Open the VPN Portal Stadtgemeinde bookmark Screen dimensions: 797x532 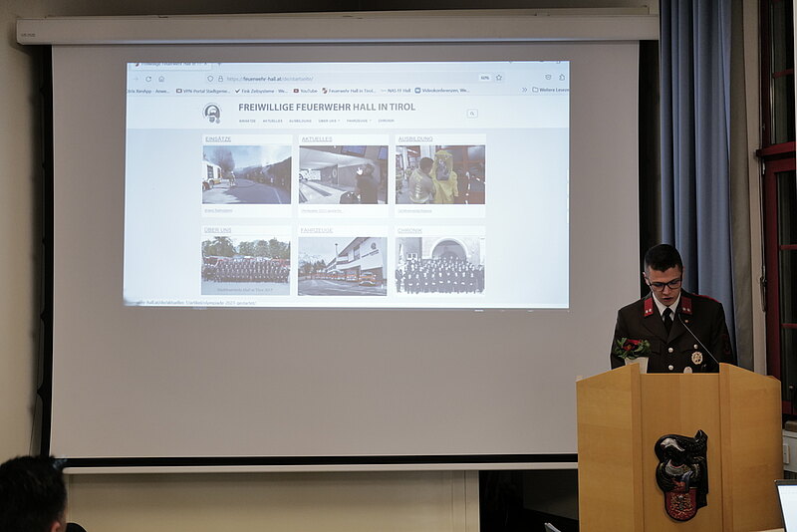203,91
